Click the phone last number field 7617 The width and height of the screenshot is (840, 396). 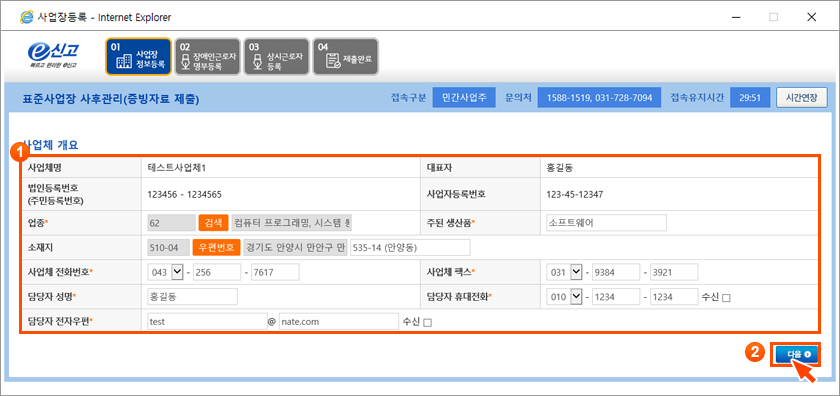275,272
